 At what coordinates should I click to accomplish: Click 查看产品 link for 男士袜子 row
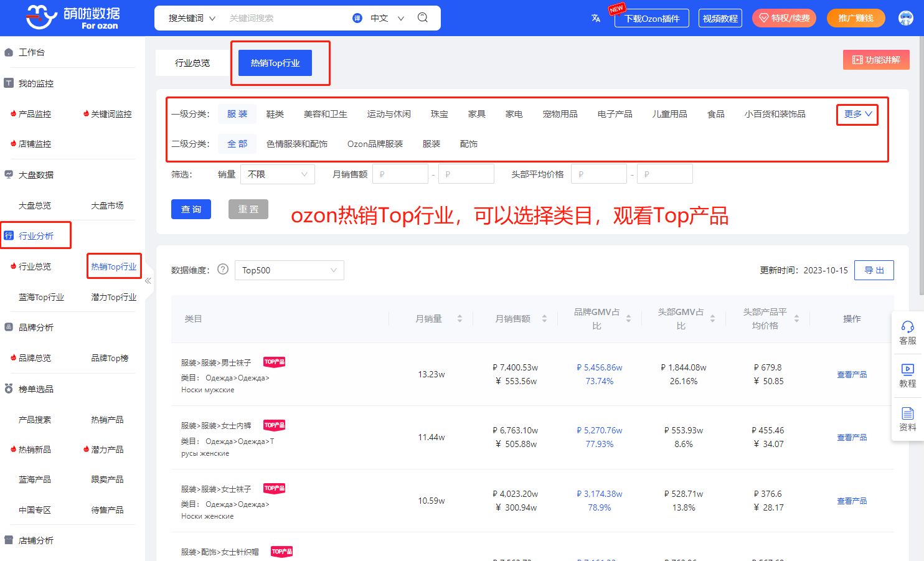(851, 375)
